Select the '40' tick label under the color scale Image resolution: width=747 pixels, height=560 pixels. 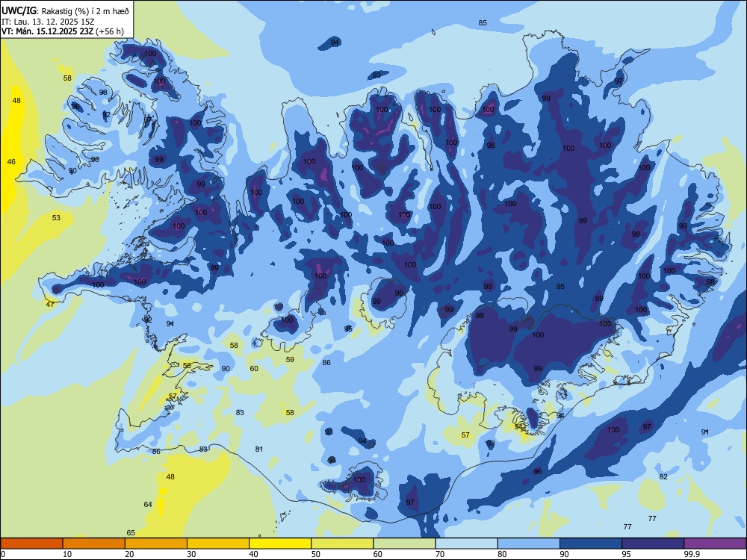(x=253, y=554)
